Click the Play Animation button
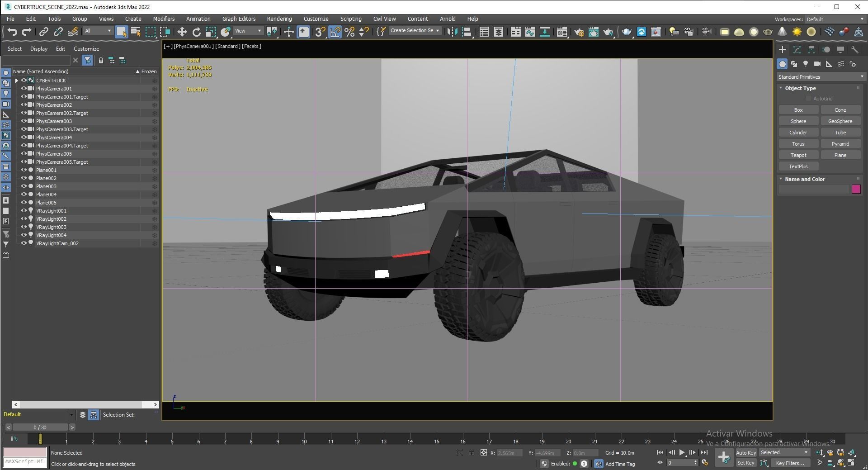Image resolution: width=868 pixels, height=470 pixels. coord(682,452)
